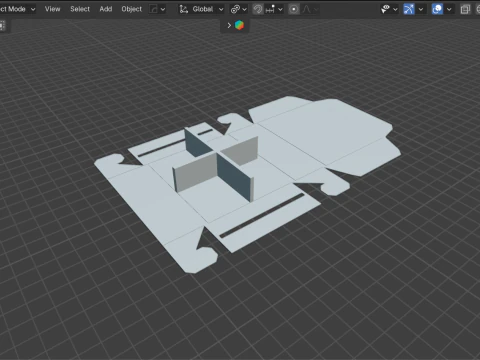Open the proportional editing falloff dropdown
Image resolution: width=480 pixels, height=360 pixels.
coord(310,9)
